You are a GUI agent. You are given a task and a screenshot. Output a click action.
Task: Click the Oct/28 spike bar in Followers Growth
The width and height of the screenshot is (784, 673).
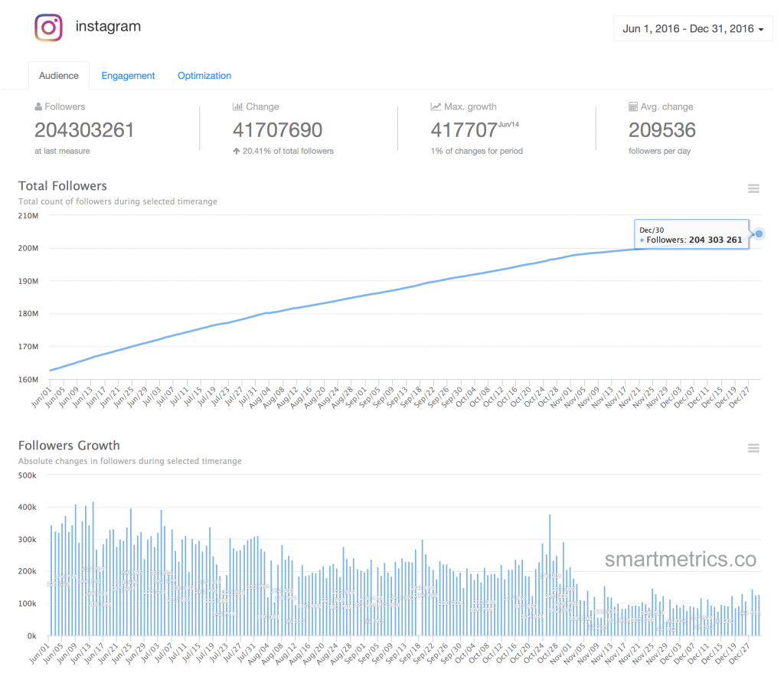point(550,575)
